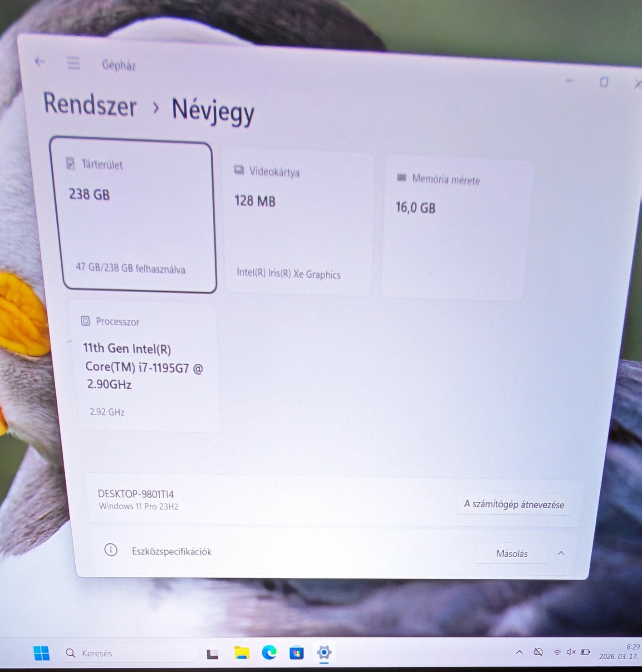Image resolution: width=642 pixels, height=672 pixels.
Task: Show hidden system tray icons
Action: [519, 652]
